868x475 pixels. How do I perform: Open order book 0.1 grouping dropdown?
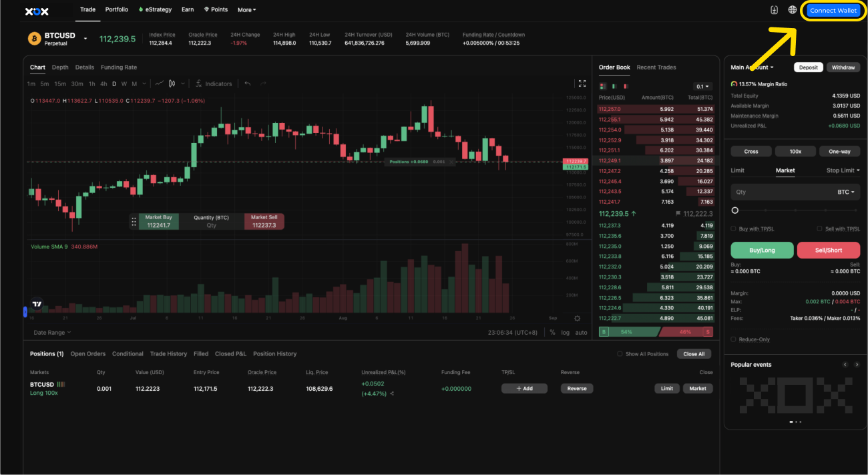pyautogui.click(x=703, y=86)
